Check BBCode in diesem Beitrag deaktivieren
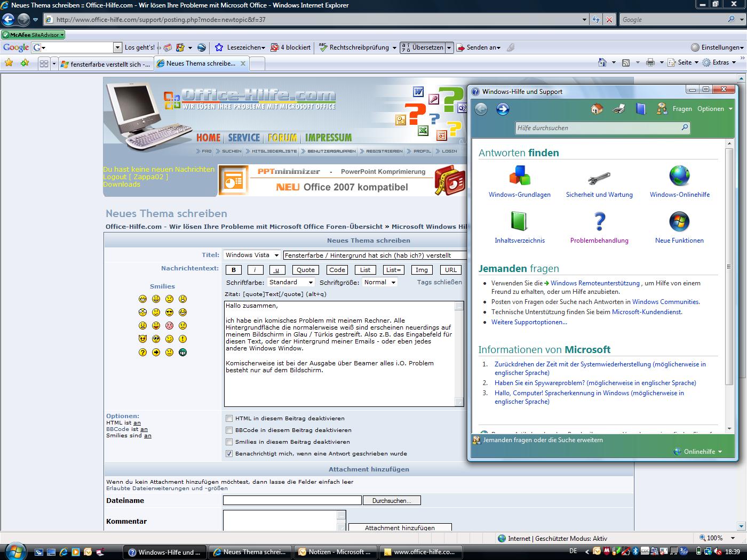Image resolution: width=747 pixels, height=560 pixels. 229,430
